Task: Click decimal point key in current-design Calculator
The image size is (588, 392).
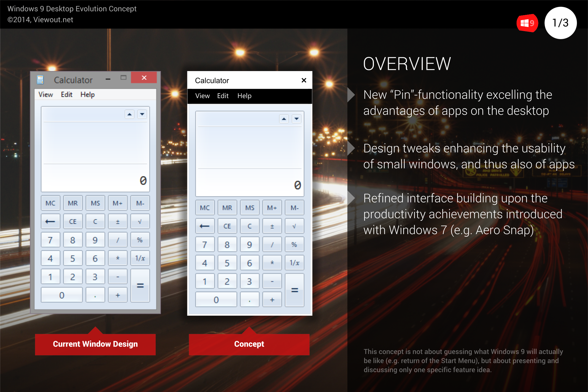Action: point(95,295)
